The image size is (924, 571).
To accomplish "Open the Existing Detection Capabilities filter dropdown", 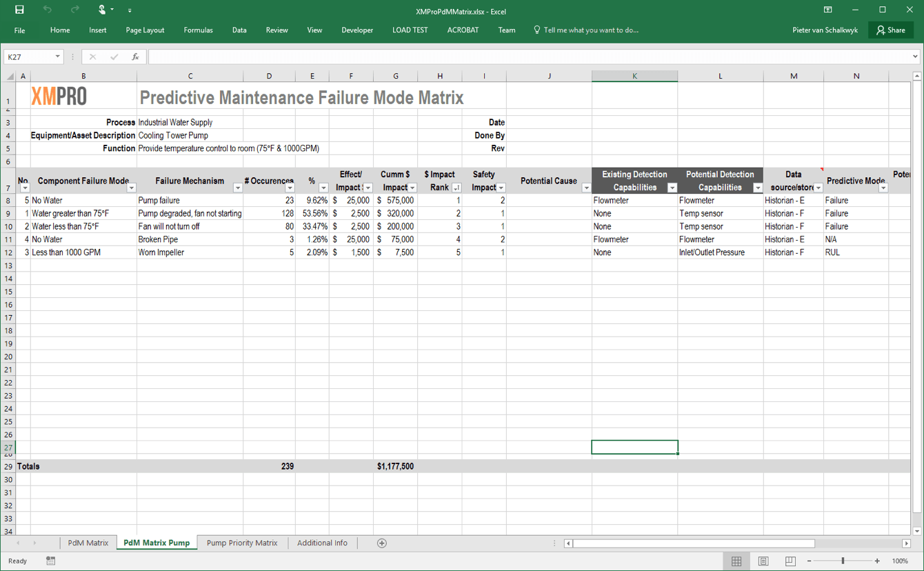I will click(x=672, y=188).
